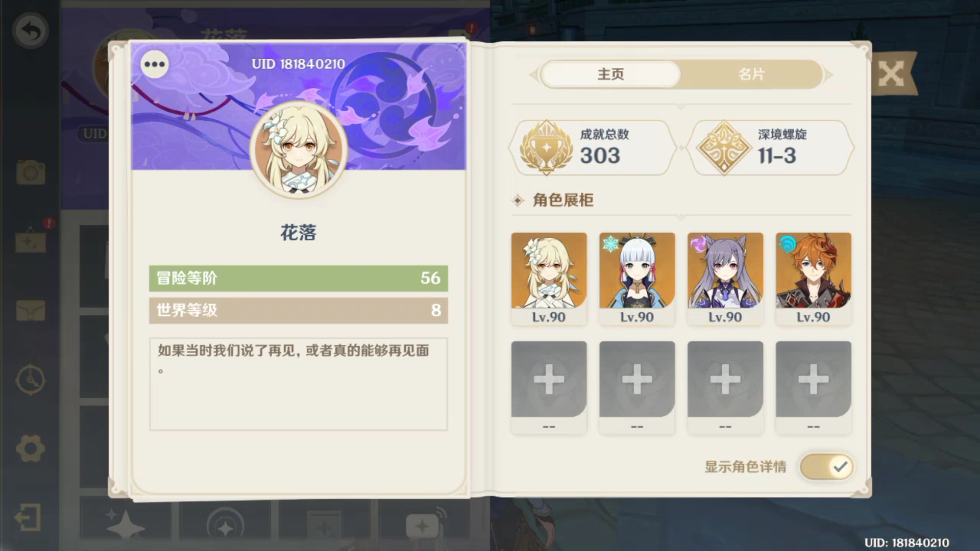This screenshot has height=551, width=980.
Task: Click the right arrow next to 名片
Action: click(x=829, y=75)
